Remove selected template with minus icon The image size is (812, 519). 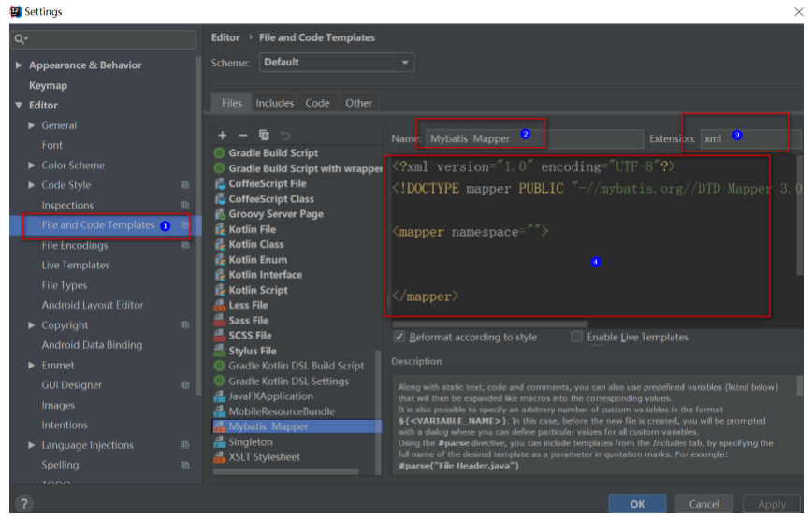tap(243, 135)
